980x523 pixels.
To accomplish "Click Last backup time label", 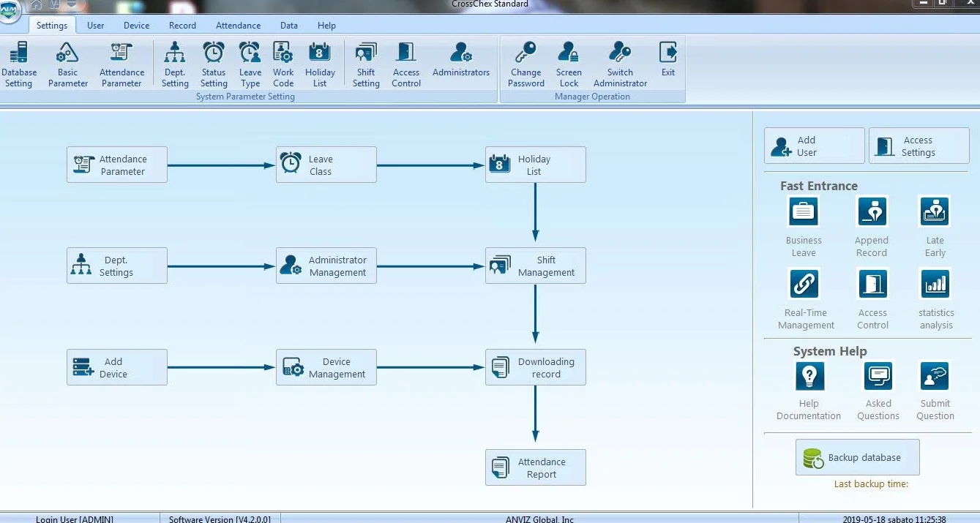I will click(x=871, y=484).
